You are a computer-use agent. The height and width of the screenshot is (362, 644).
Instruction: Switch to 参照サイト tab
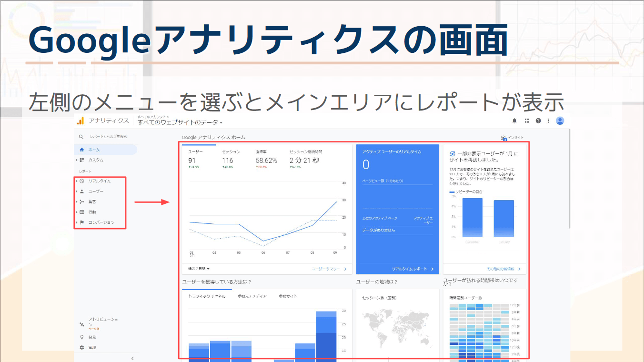[288, 296]
